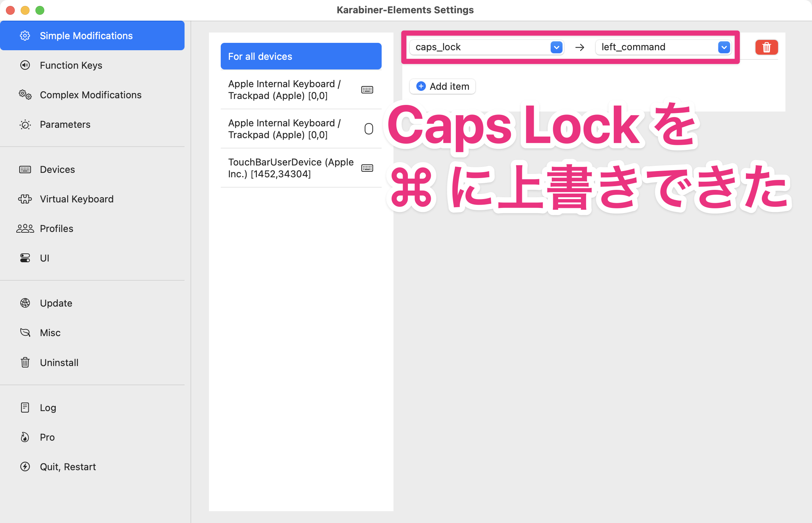Click the Profiles people icon
The height and width of the screenshot is (523, 812).
(25, 229)
